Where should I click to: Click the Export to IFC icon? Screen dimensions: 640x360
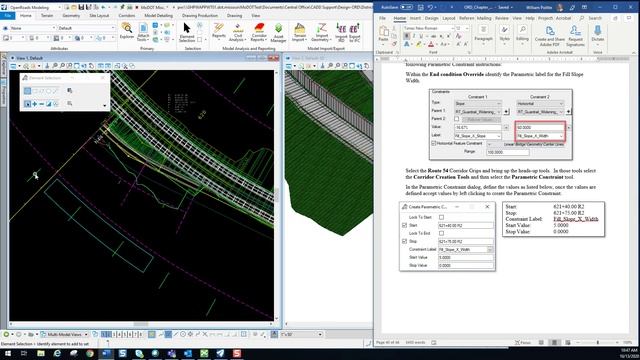click(354, 32)
